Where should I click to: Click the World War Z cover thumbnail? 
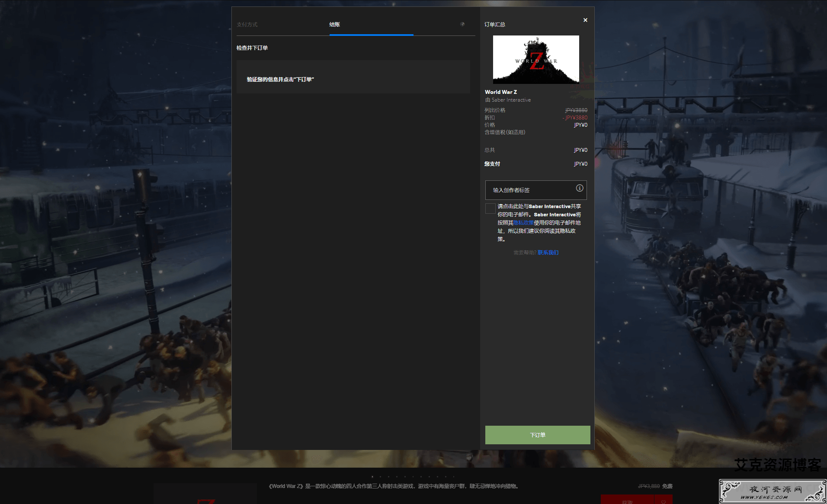(536, 60)
